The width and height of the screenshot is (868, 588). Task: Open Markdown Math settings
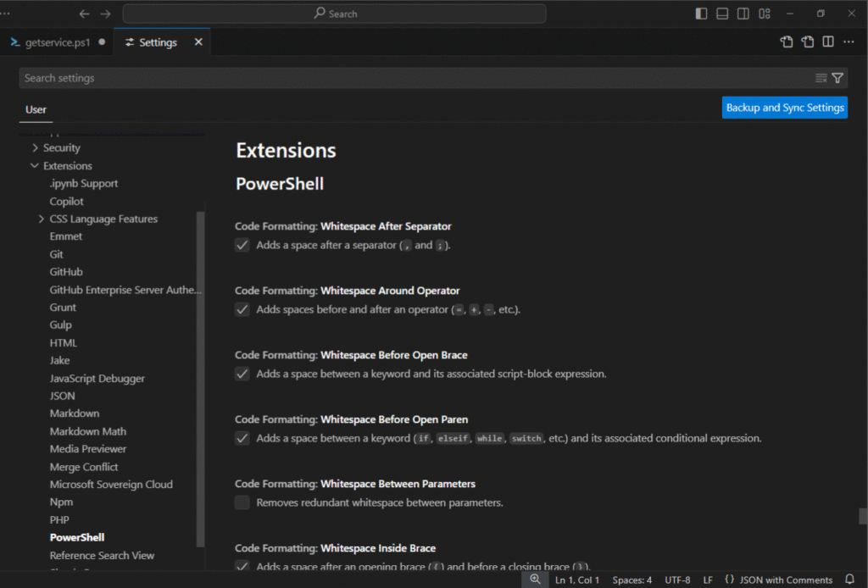tap(88, 431)
